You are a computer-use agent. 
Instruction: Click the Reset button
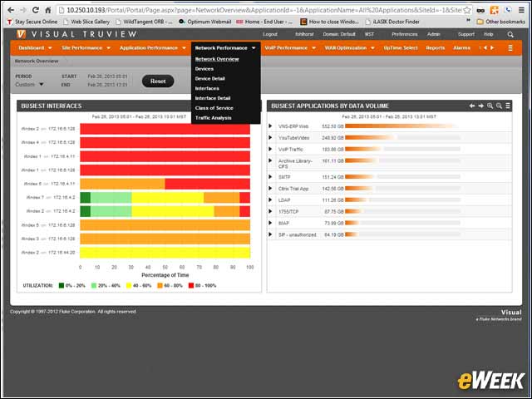(x=158, y=81)
